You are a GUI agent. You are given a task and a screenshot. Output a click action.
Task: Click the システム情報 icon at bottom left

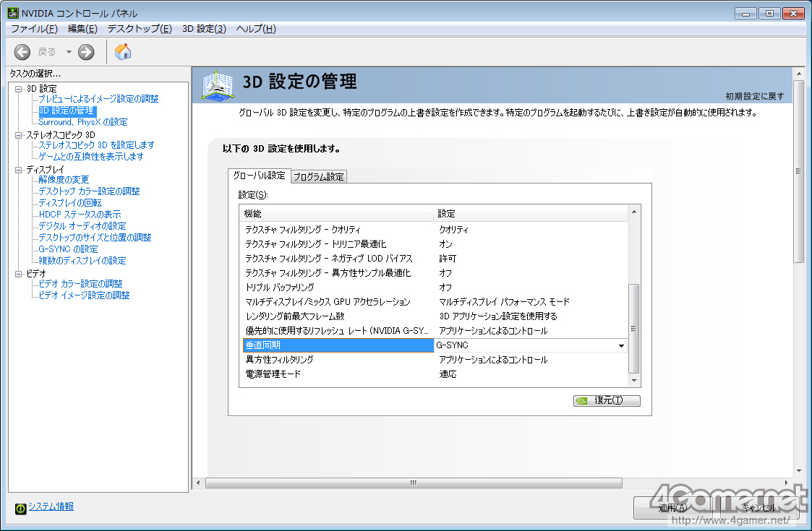pyautogui.click(x=20, y=509)
